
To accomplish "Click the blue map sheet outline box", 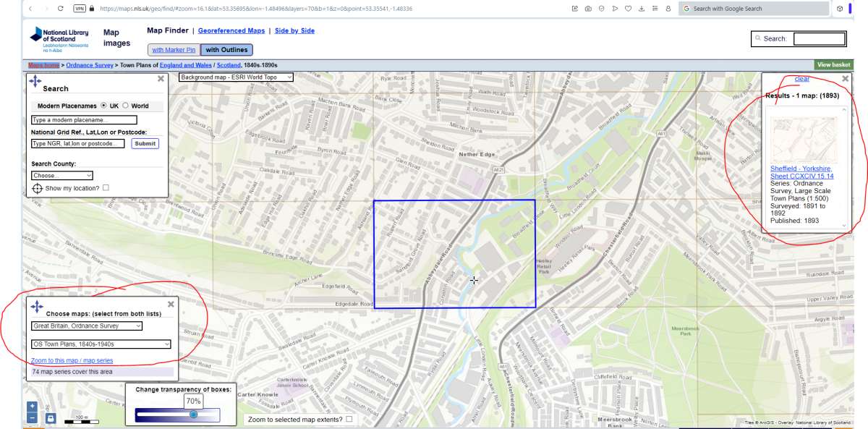I will tap(454, 254).
